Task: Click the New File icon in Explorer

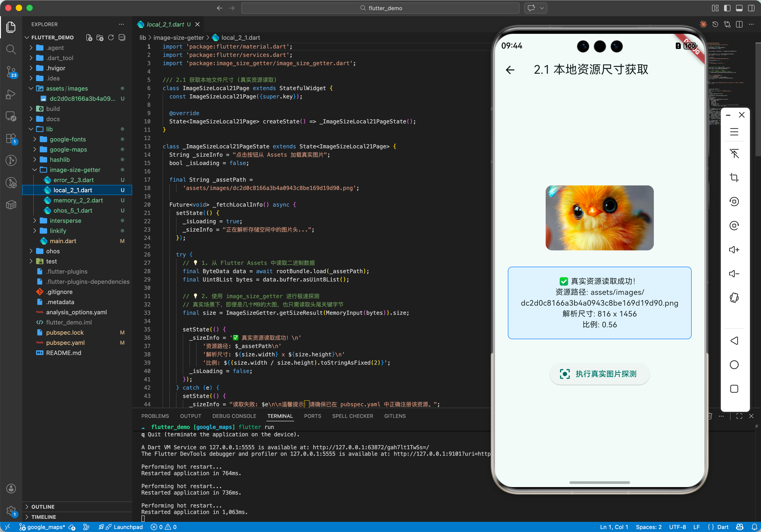Action: pos(89,37)
